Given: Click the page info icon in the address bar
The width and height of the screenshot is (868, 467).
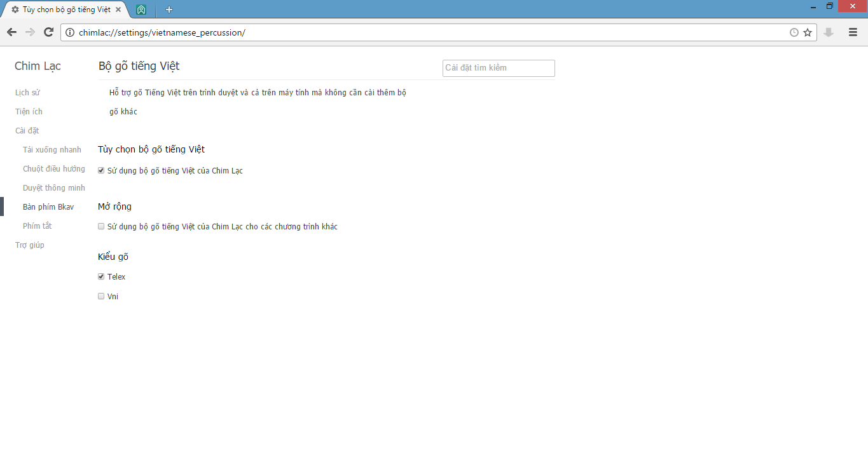Looking at the screenshot, I should point(70,32).
